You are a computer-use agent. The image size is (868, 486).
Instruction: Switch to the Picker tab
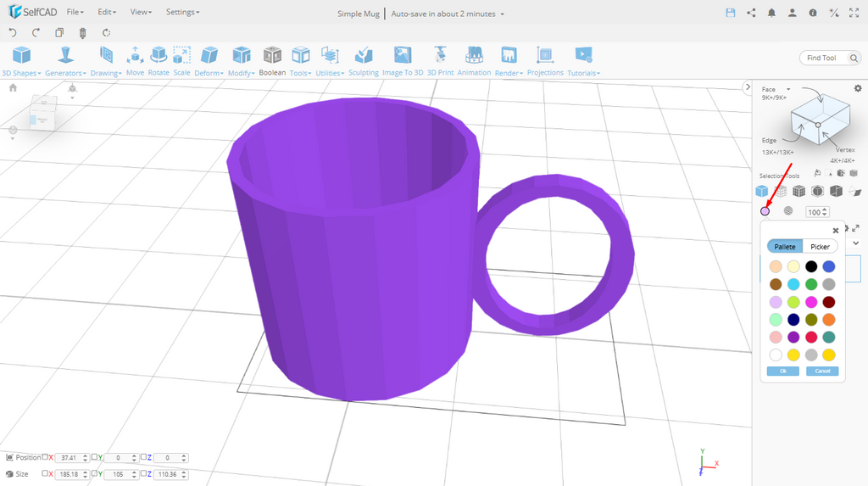pyautogui.click(x=820, y=247)
